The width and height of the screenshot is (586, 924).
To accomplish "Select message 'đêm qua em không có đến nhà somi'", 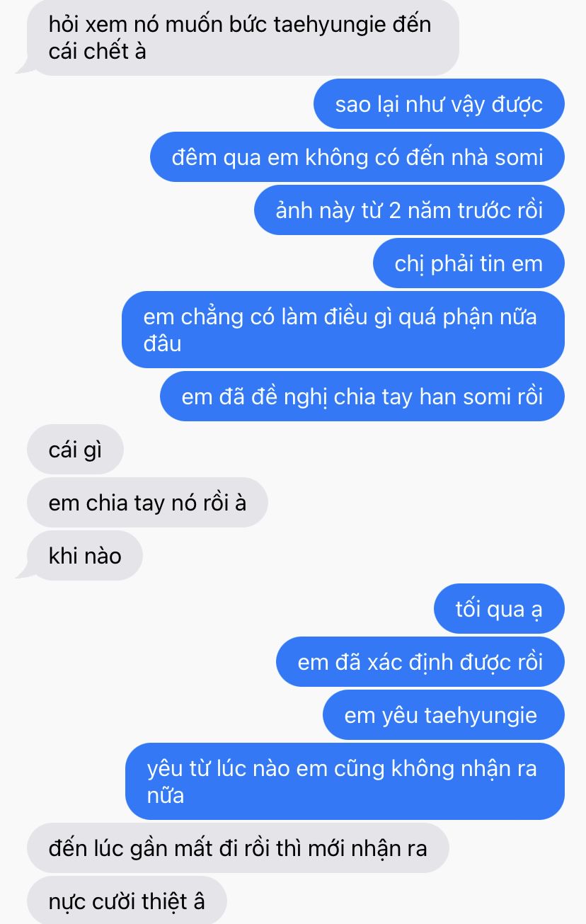I will coord(357,157).
